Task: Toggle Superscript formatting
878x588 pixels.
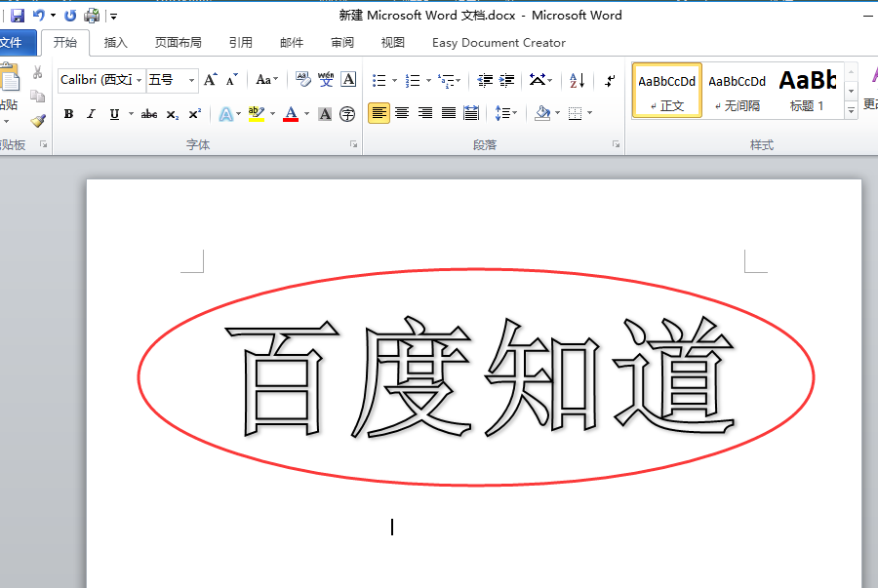Action: (x=194, y=114)
